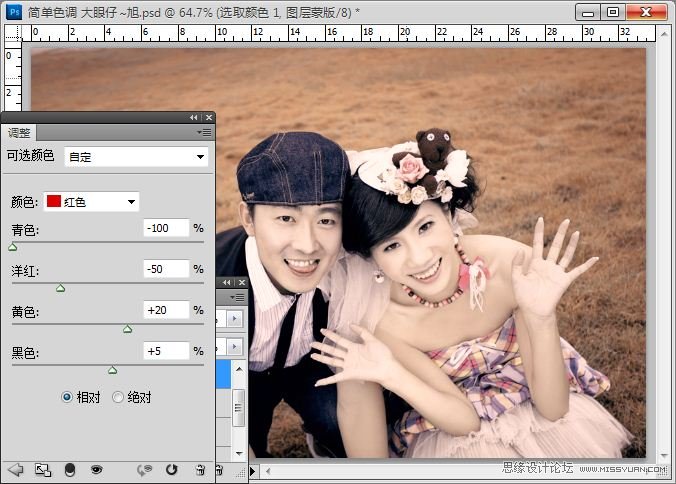Select the 相对 radio button

click(x=67, y=397)
